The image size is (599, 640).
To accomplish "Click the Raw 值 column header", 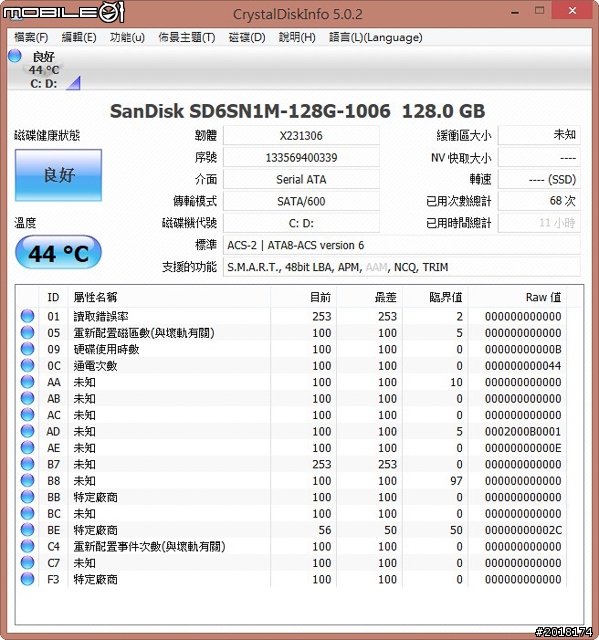I will (x=517, y=297).
